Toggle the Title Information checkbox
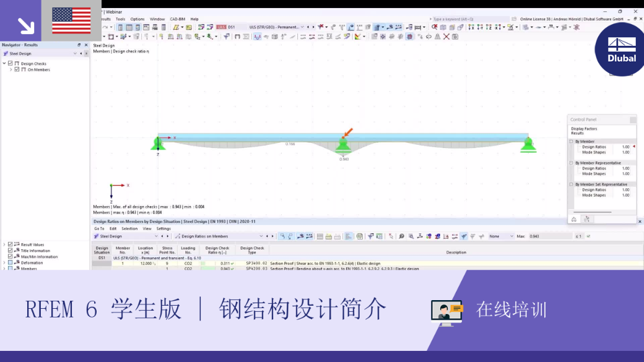The height and width of the screenshot is (362, 644). (x=11, y=251)
